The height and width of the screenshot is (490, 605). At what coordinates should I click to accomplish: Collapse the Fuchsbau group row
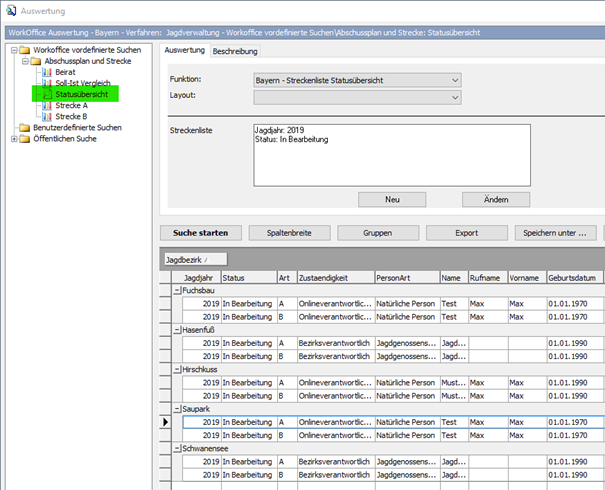[x=177, y=290]
